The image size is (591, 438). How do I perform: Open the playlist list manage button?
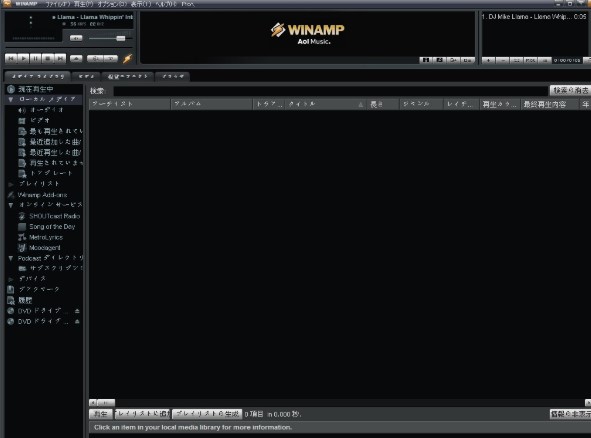(x=545, y=60)
